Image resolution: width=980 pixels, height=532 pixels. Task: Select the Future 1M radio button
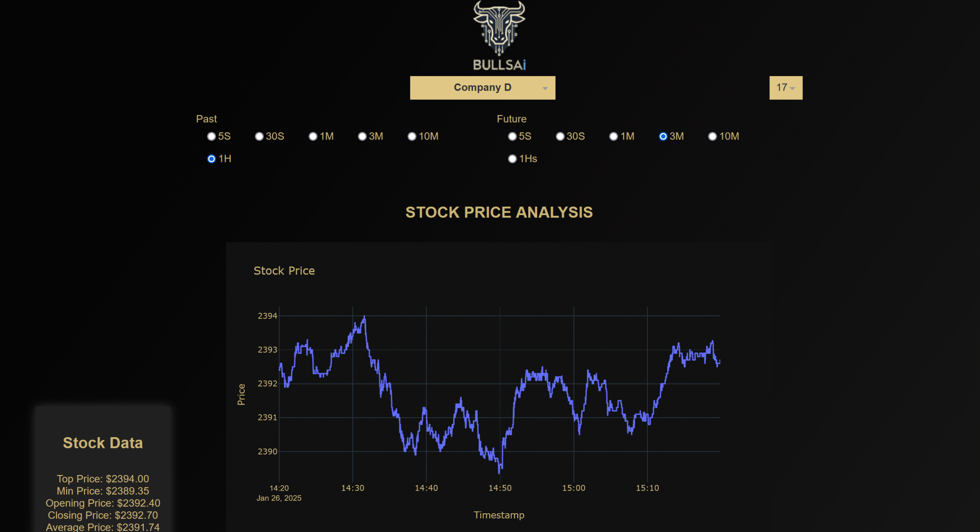pyautogui.click(x=614, y=137)
